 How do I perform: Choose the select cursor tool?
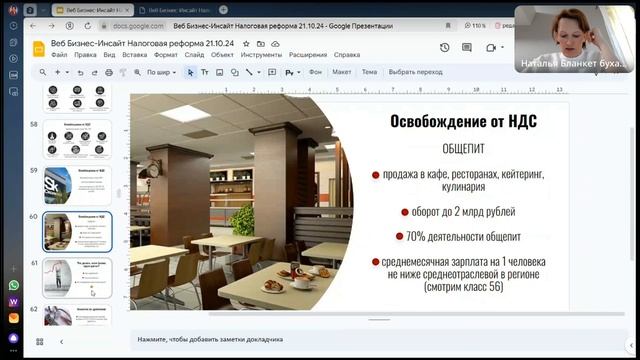[190, 72]
